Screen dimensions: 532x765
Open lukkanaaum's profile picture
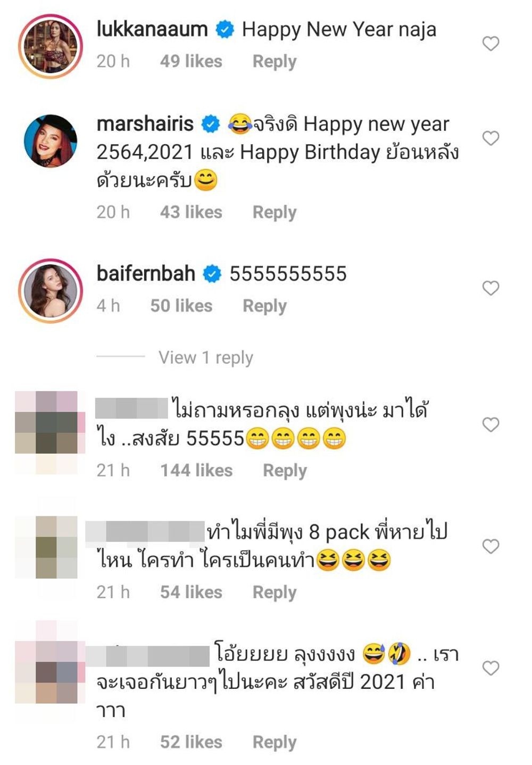[51, 47]
